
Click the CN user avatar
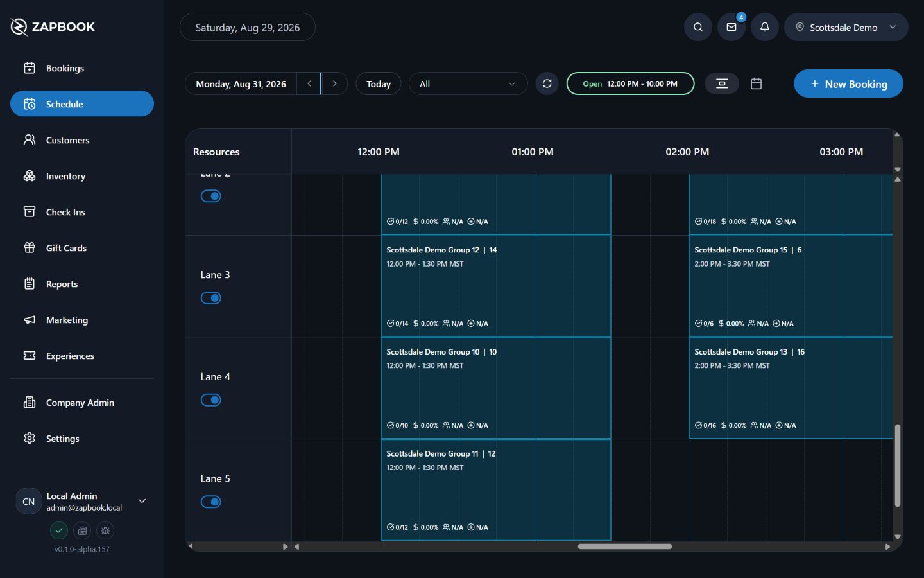pos(29,502)
